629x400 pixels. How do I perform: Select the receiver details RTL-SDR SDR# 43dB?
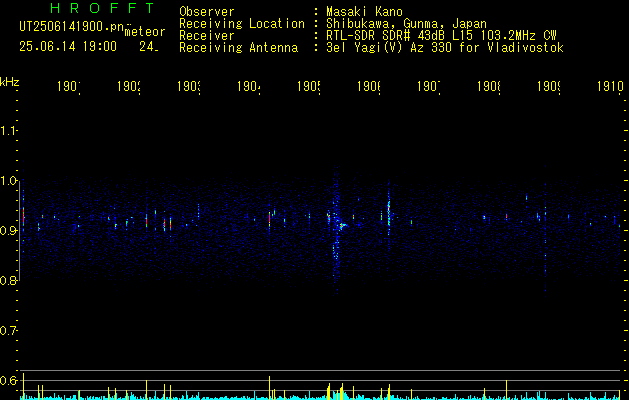click(387, 36)
